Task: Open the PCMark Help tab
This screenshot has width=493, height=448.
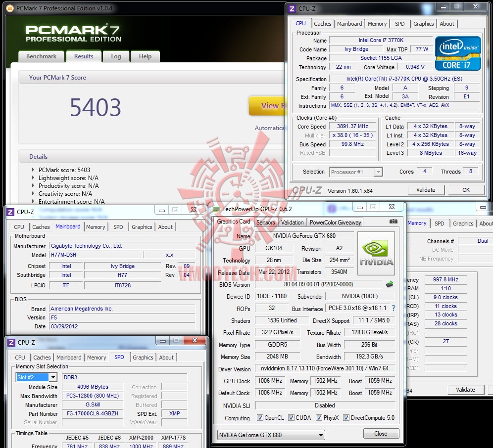Action: (145, 56)
